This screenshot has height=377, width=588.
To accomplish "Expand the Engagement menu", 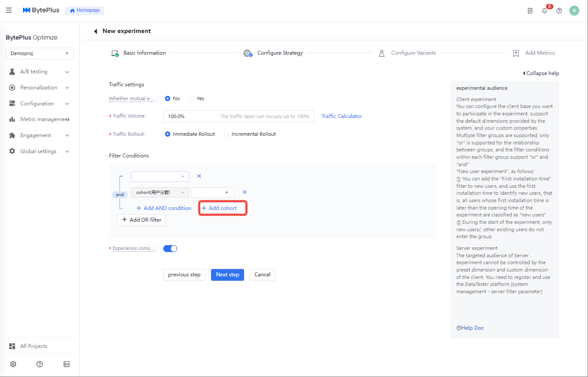I will coord(67,135).
